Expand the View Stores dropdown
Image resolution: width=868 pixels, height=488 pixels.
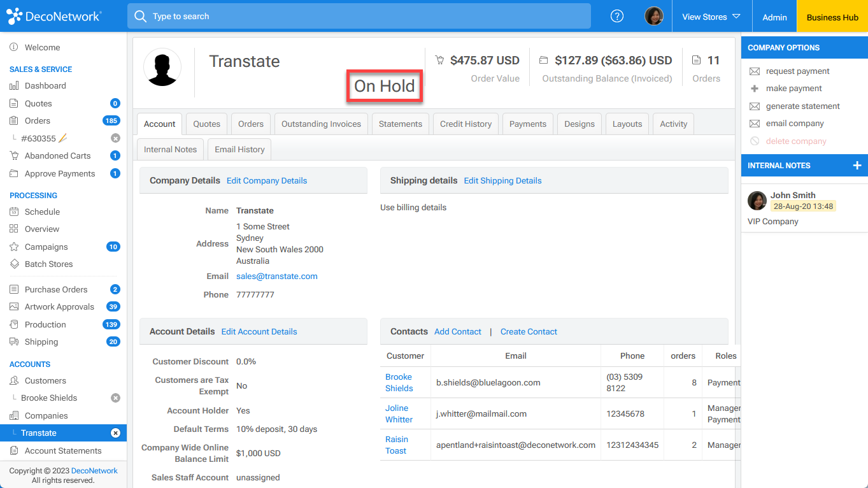pos(711,17)
